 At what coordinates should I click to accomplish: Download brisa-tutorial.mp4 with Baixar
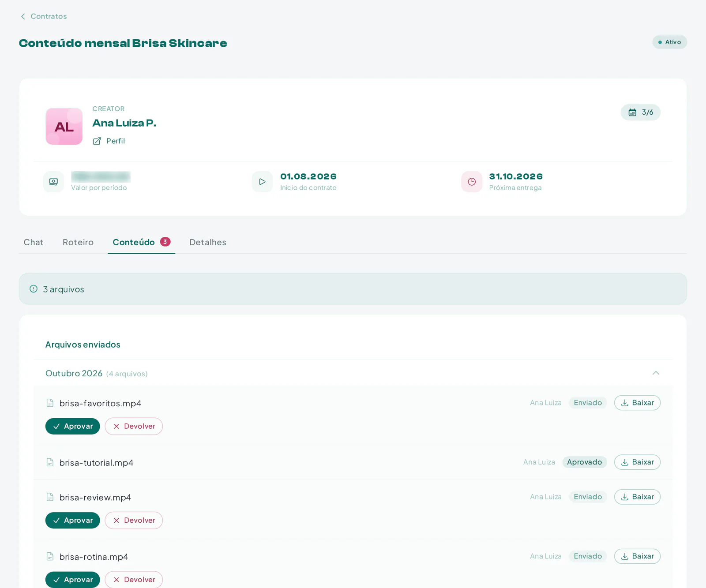coord(637,462)
